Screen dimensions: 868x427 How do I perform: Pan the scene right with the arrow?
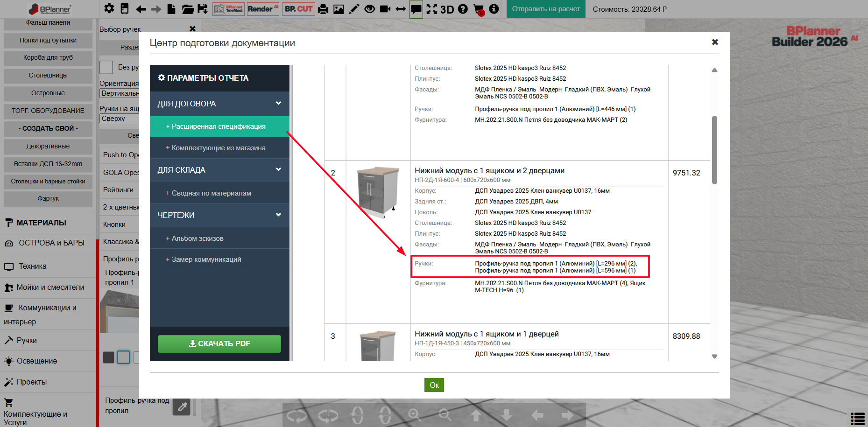[x=568, y=415]
